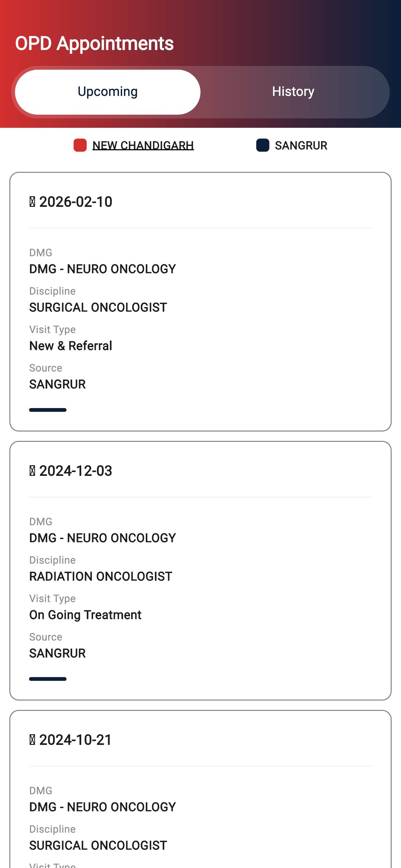Click RADIATION ONCOLOGIST discipline text
The height and width of the screenshot is (868, 401).
point(101,576)
